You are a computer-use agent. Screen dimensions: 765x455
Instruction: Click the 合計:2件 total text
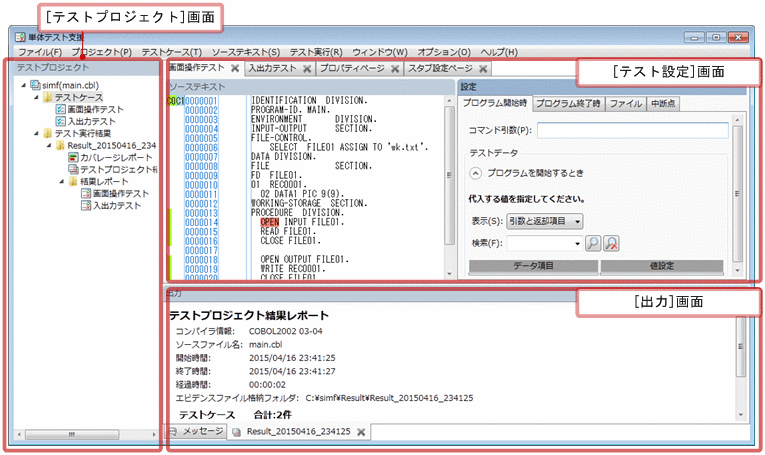click(272, 415)
